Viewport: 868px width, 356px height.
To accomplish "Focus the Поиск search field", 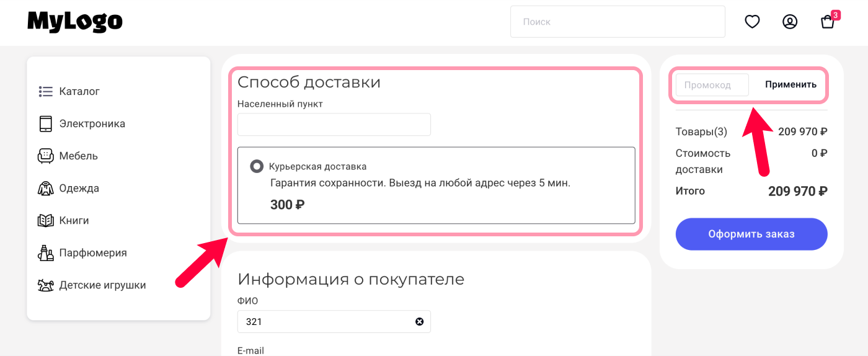I will [618, 22].
